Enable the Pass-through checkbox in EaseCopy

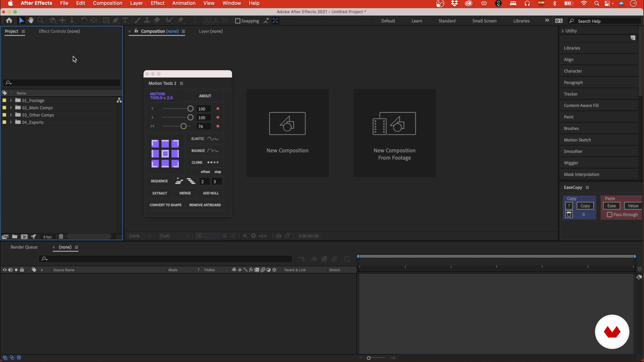609,215
